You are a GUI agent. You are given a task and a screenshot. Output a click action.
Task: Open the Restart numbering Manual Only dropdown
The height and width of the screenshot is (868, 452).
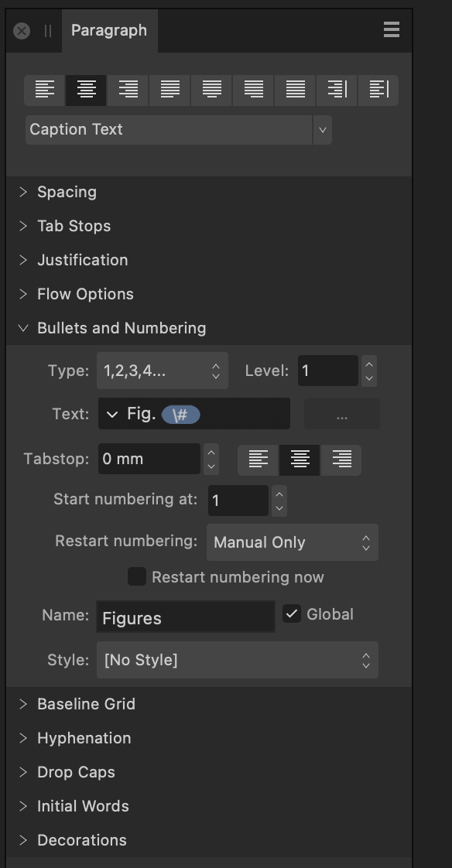tap(293, 542)
